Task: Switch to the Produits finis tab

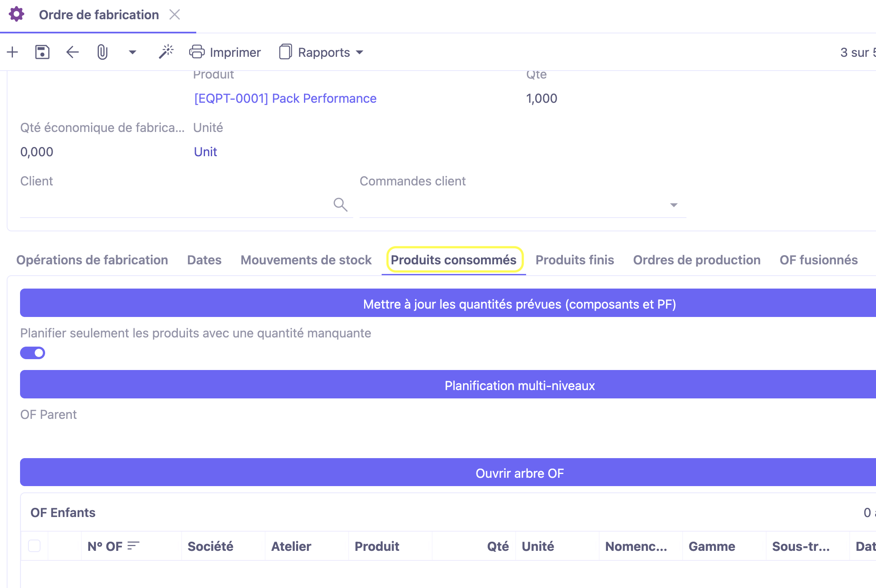Action: coord(575,260)
